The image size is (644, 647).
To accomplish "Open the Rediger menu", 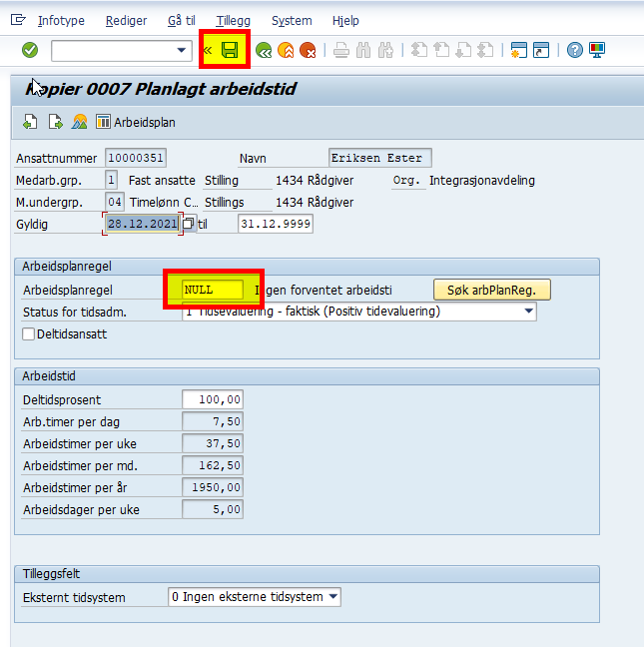I will tap(126, 21).
